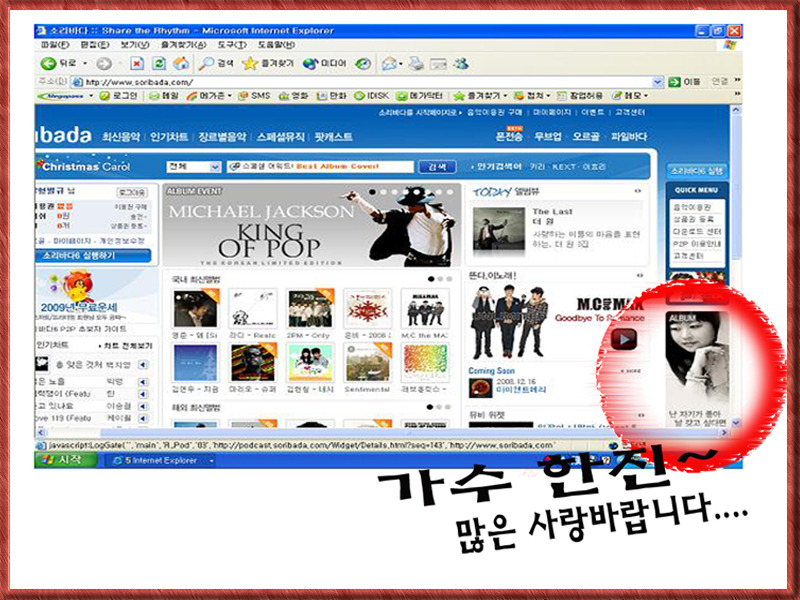Open the 도움말(H) menu
800x600 pixels.
pyautogui.click(x=276, y=45)
